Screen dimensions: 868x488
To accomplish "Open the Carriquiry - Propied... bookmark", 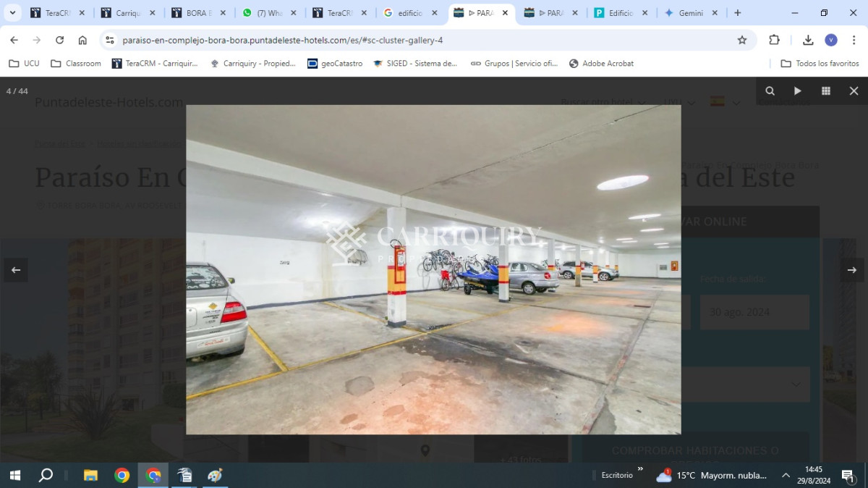I will 252,64.
